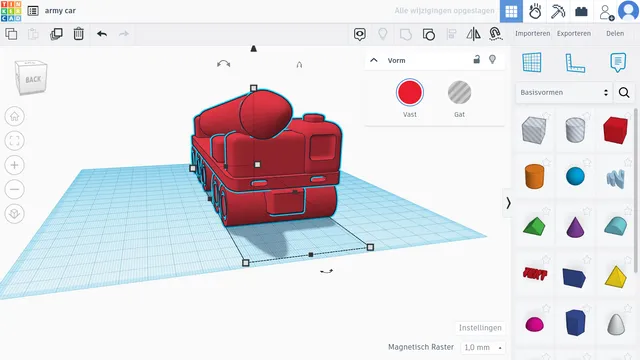
Task: Collapse the Vorm panel chevron
Action: tap(373, 60)
